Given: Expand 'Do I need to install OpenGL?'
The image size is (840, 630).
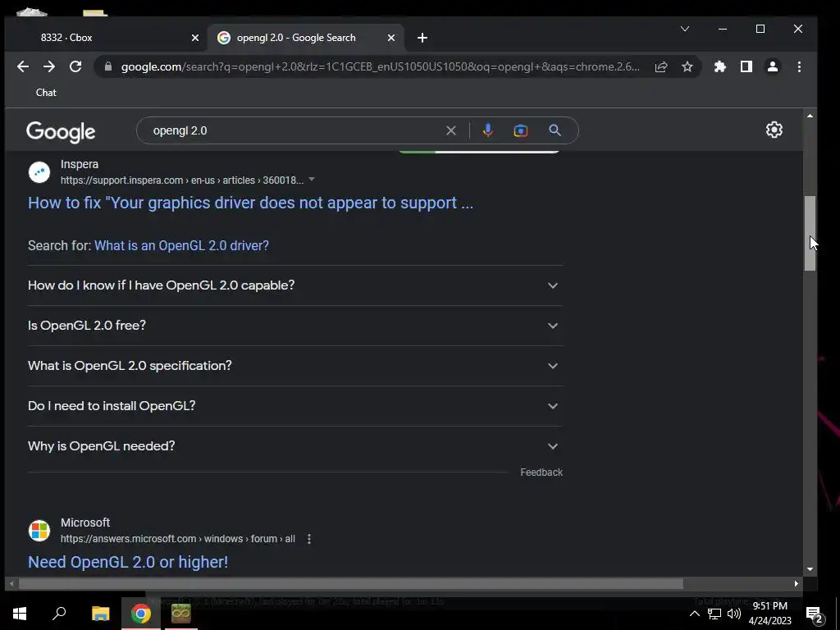Looking at the screenshot, I should click(295, 405).
